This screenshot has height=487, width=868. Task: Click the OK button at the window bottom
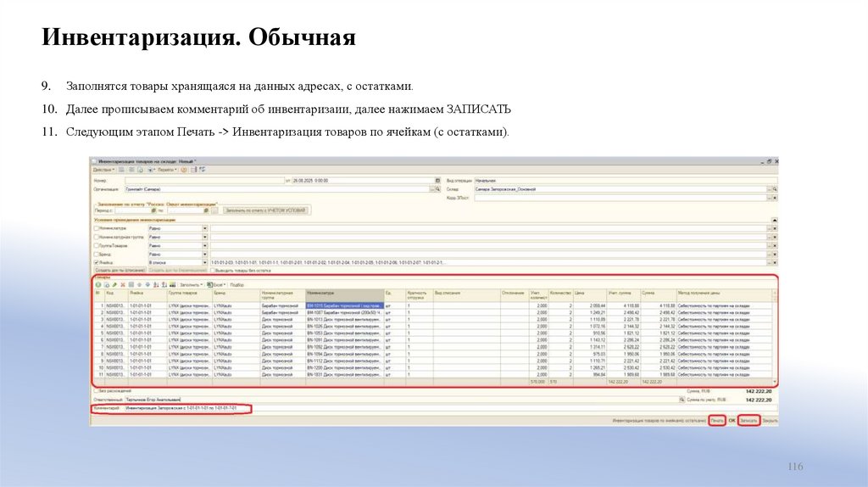pos(732,421)
